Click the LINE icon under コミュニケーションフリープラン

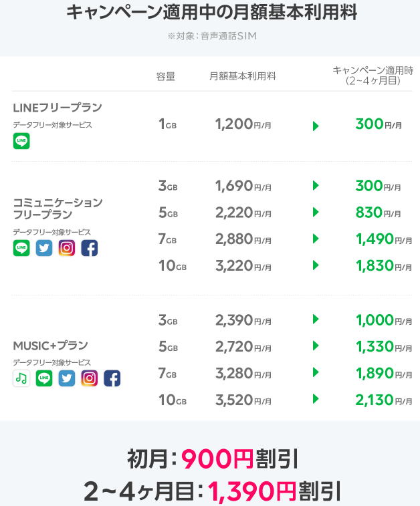point(21,248)
